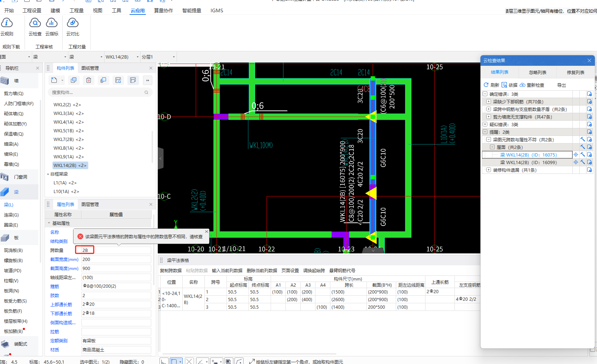Viewport: 597px width, 364px height.
Task: Toggle the orthogonal mode icon in bottom toolbar
Action: (164, 361)
